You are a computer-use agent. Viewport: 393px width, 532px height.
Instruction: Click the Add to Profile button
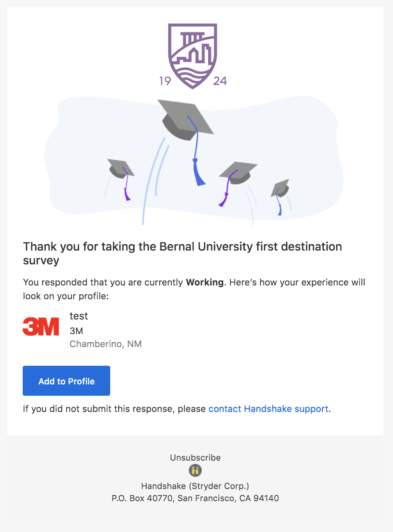coord(66,381)
